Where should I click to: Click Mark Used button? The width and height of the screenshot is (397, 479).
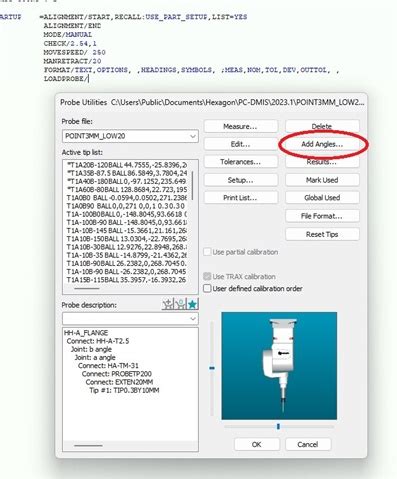click(322, 180)
